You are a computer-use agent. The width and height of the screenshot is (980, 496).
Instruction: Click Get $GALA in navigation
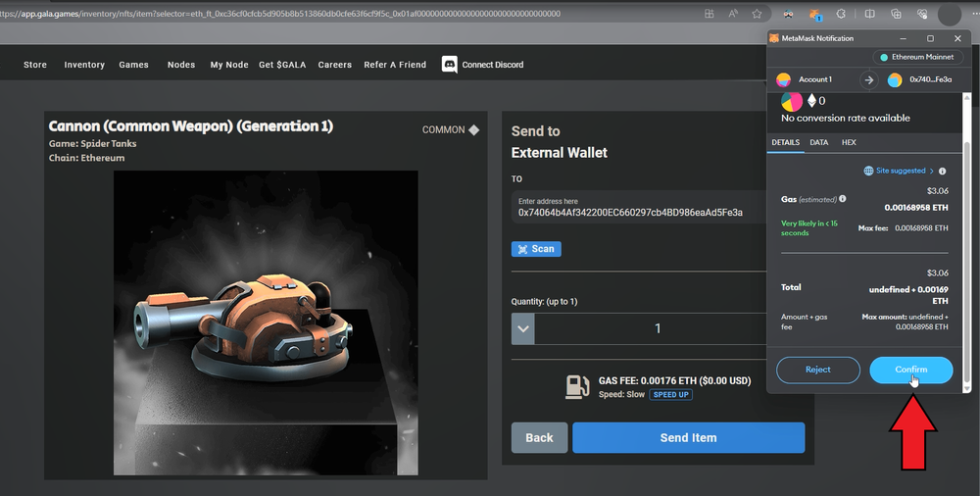point(282,65)
